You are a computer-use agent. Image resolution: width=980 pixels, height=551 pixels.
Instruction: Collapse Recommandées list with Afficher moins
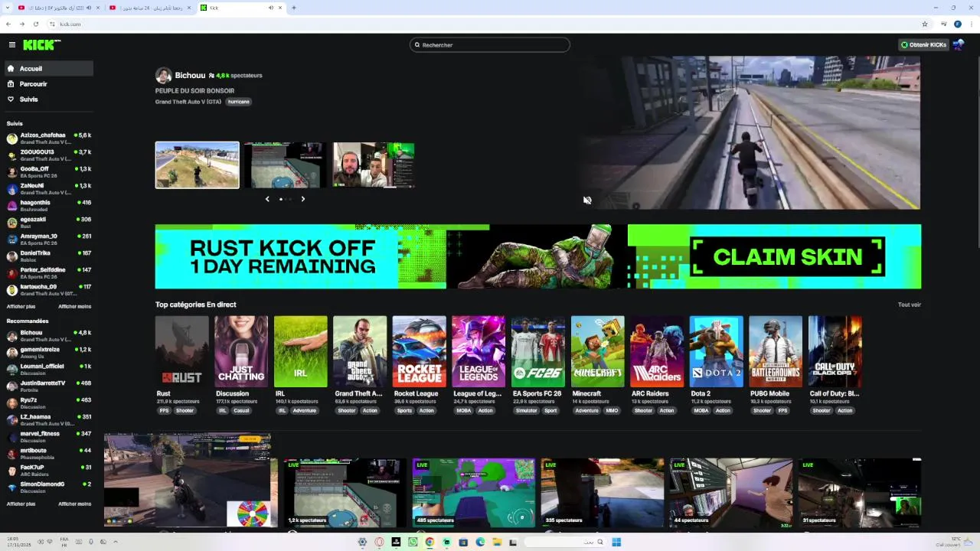[x=74, y=504]
